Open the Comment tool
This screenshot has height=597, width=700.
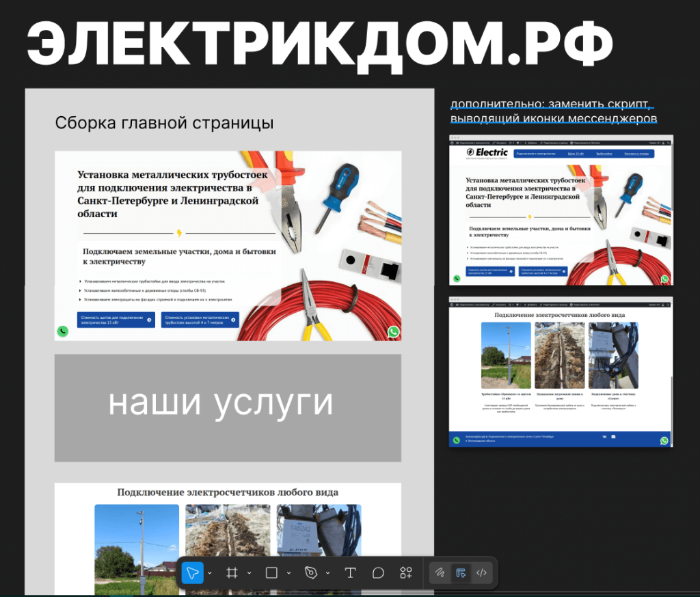[378, 573]
